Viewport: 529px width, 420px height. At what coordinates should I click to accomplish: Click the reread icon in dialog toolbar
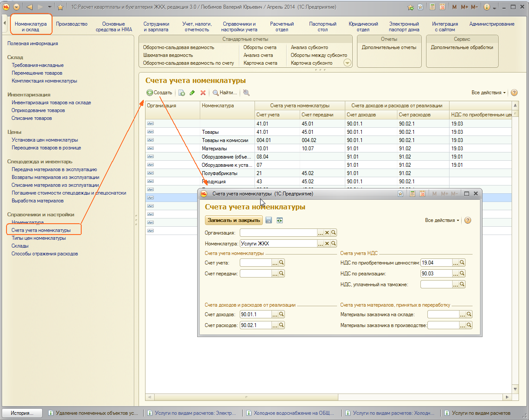(280, 220)
